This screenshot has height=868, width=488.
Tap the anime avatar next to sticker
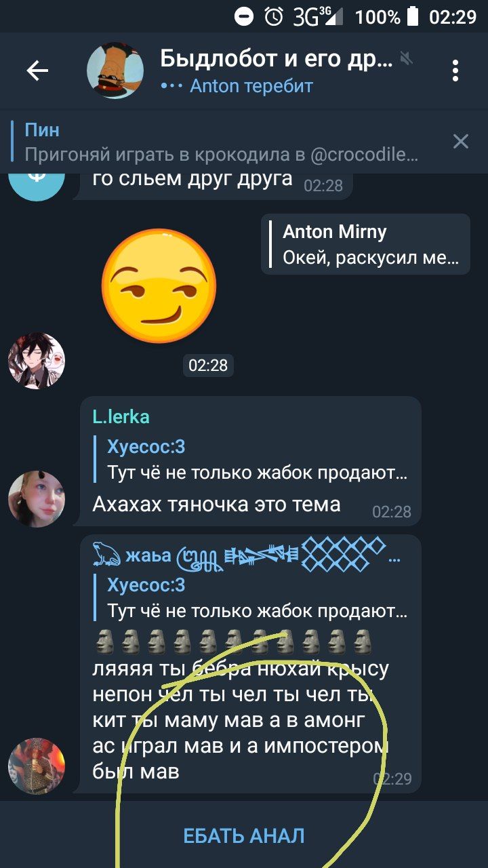[37, 361]
